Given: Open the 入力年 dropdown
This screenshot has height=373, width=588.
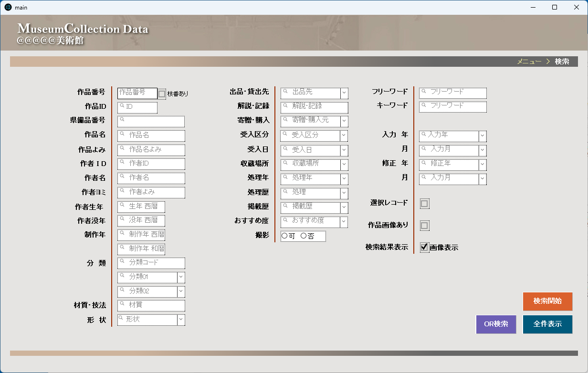Looking at the screenshot, I should pyautogui.click(x=483, y=136).
